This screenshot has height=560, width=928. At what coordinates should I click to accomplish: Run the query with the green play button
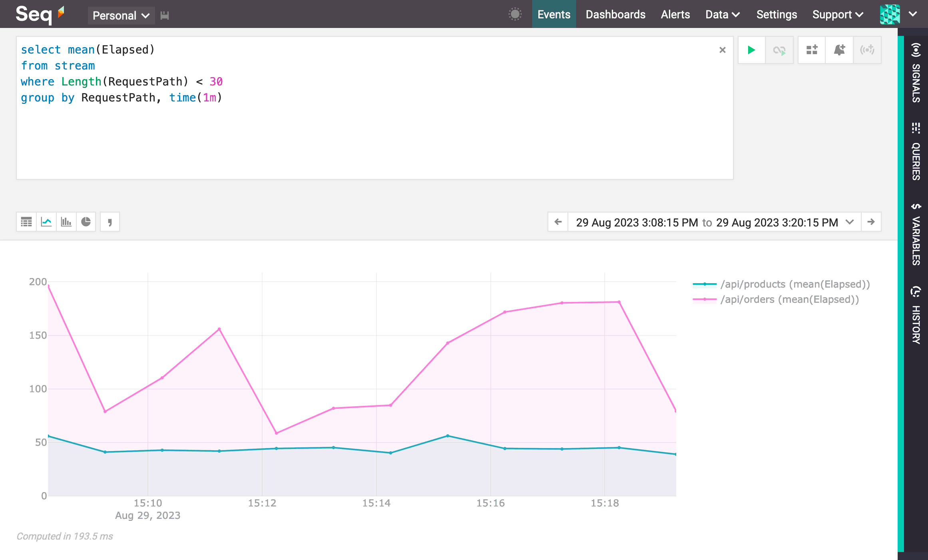[751, 50]
